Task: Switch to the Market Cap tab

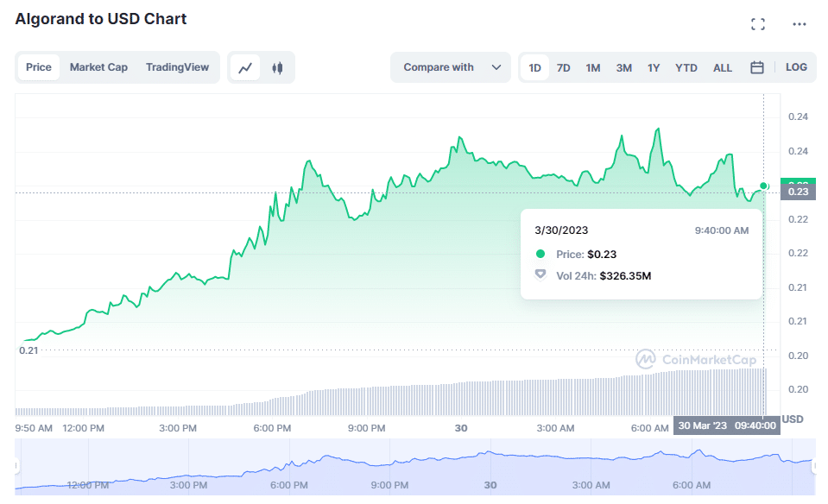Action: (x=98, y=67)
